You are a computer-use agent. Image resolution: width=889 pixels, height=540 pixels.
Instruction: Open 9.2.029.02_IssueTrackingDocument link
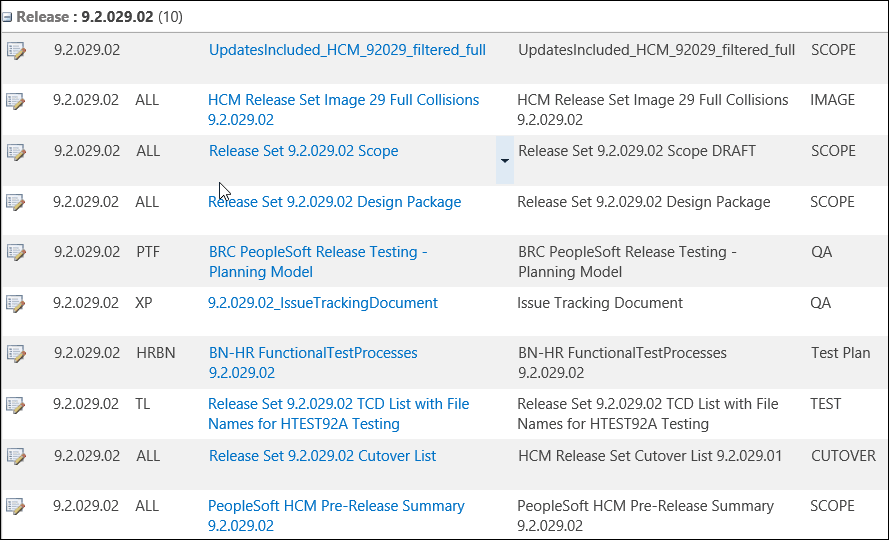[x=322, y=303]
